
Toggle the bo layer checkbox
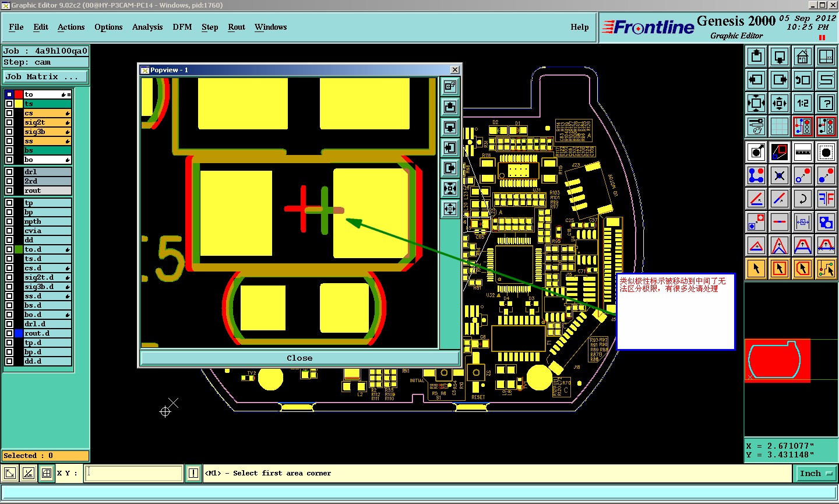(9, 160)
